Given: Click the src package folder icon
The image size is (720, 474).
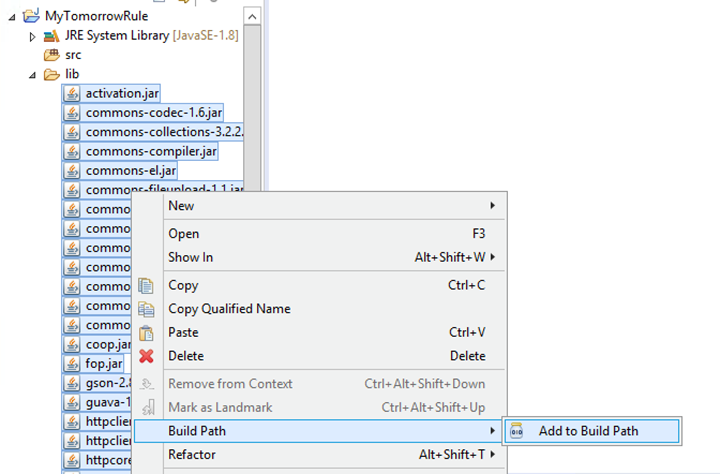Looking at the screenshot, I should (51, 55).
